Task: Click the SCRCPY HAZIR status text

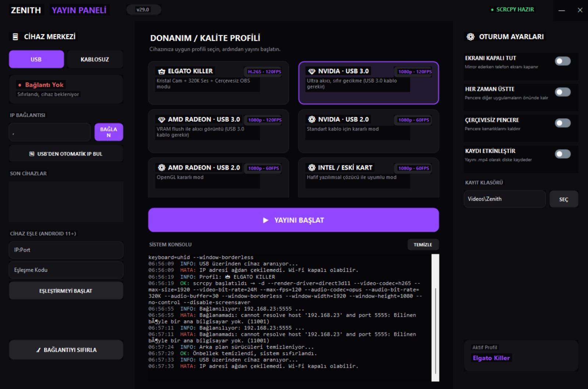Action: [x=515, y=10]
